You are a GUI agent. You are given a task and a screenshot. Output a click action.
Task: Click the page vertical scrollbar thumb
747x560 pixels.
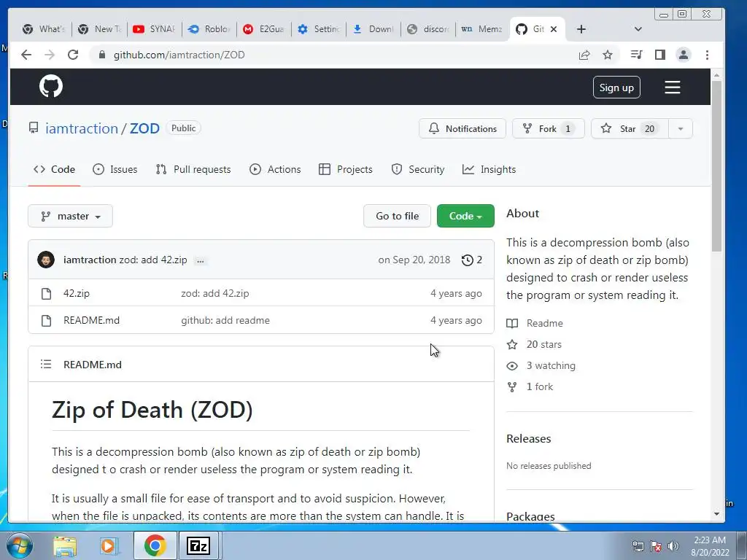(x=716, y=166)
